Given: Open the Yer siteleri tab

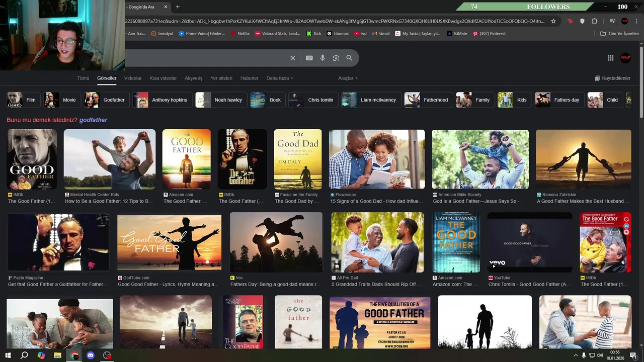Looking at the screenshot, I should [x=221, y=78].
